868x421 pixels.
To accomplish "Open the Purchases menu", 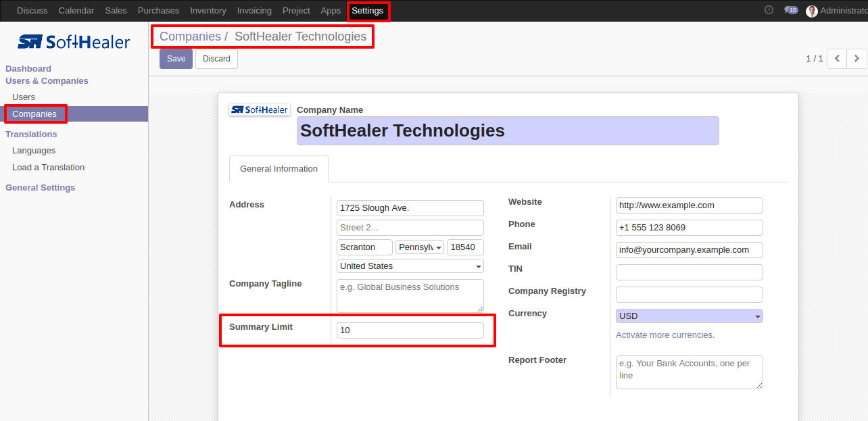I will point(158,11).
